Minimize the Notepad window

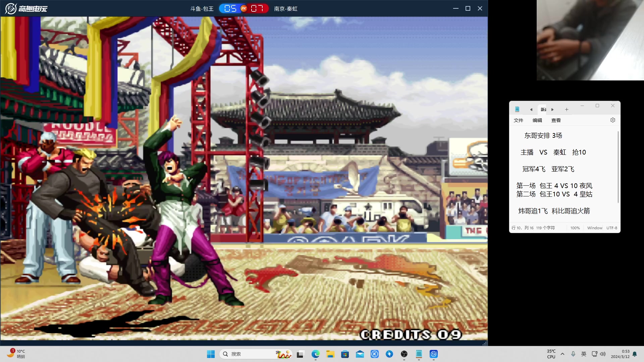582,106
